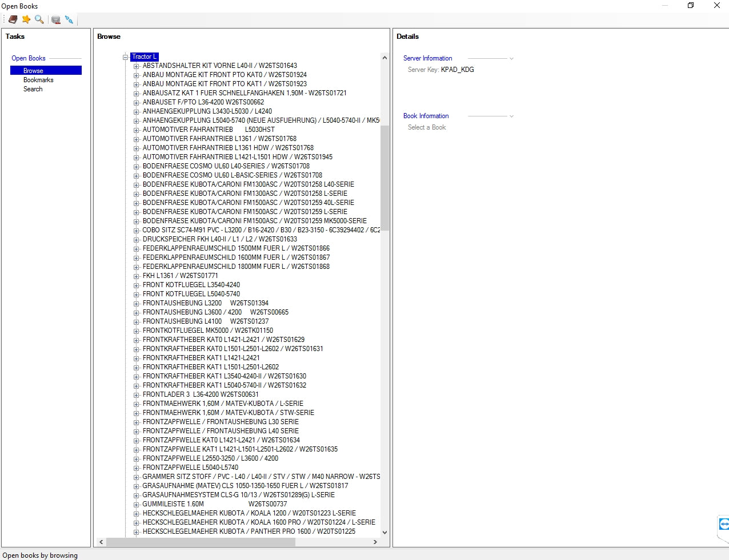729x560 pixels.
Task: Click the magnifying glass search toolbar icon
Action: [x=39, y=19]
